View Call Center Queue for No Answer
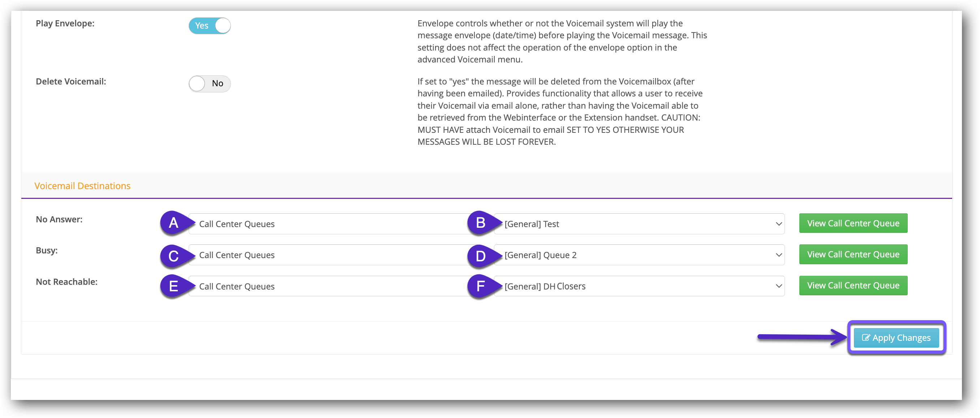This screenshot has height=418, width=980. (x=853, y=223)
